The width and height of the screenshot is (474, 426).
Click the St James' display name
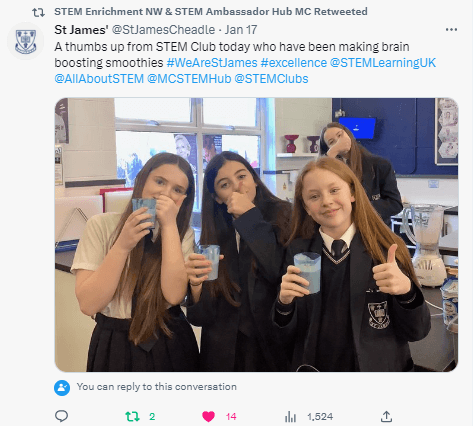point(81,30)
